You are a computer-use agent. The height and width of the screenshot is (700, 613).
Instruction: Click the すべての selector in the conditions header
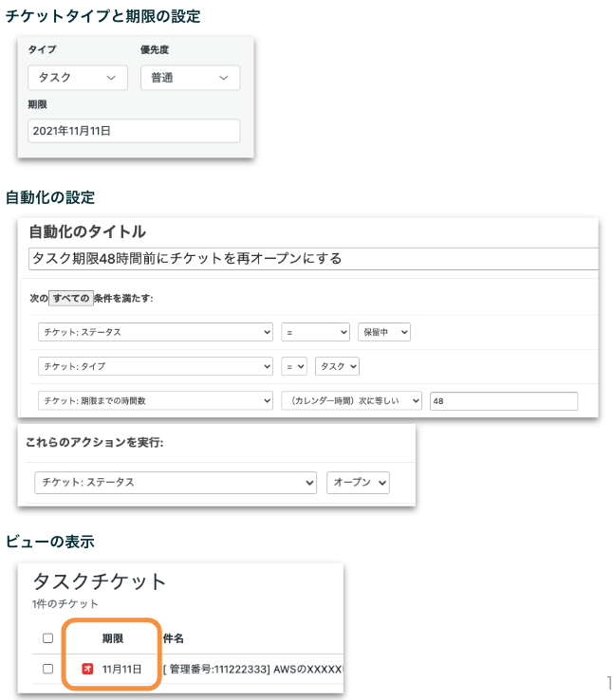tap(70, 298)
